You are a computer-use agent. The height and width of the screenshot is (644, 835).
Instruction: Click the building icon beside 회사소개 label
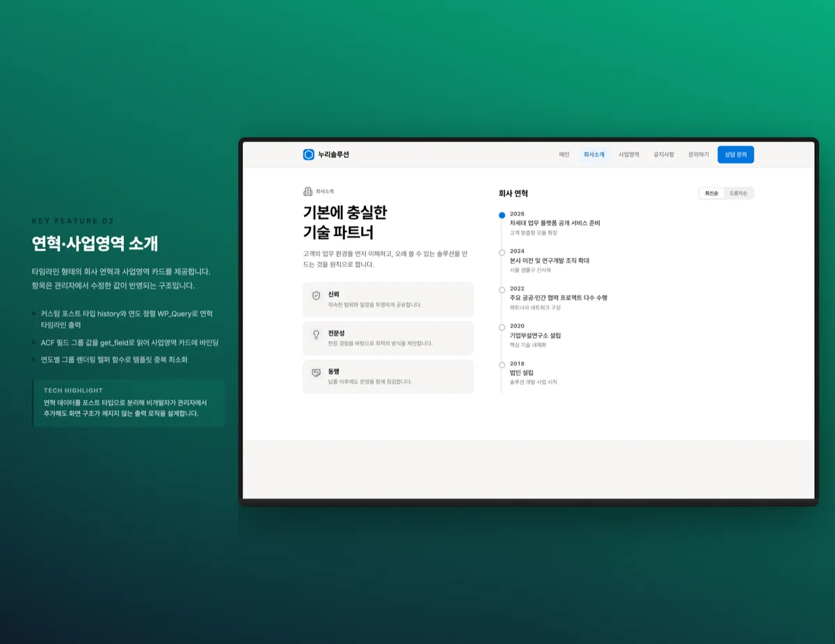coord(308,191)
